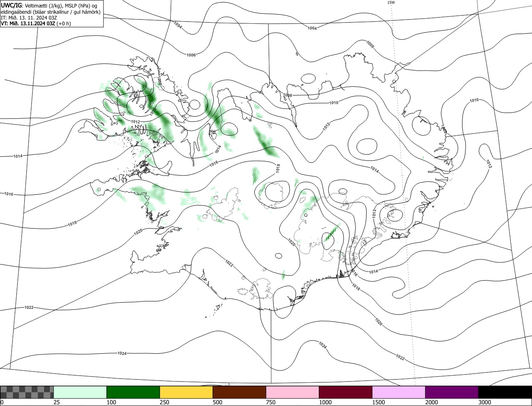Click the "UWC/IG" title text
This screenshot has height=406, width=532.
pos(11,5)
